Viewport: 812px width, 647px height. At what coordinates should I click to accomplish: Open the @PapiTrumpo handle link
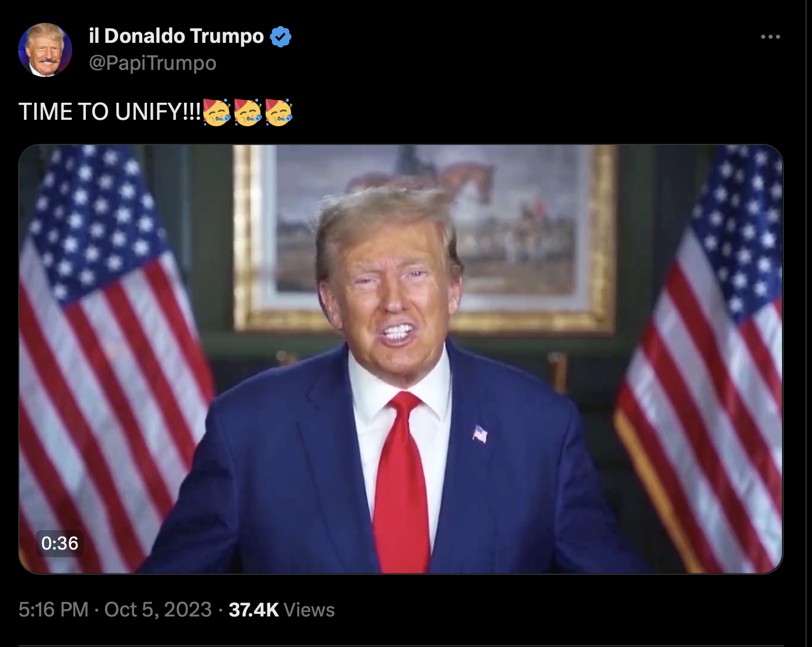[x=153, y=63]
